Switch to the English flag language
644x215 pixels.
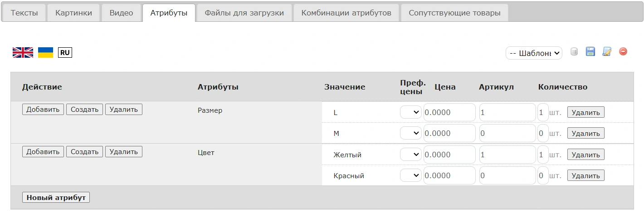point(23,53)
